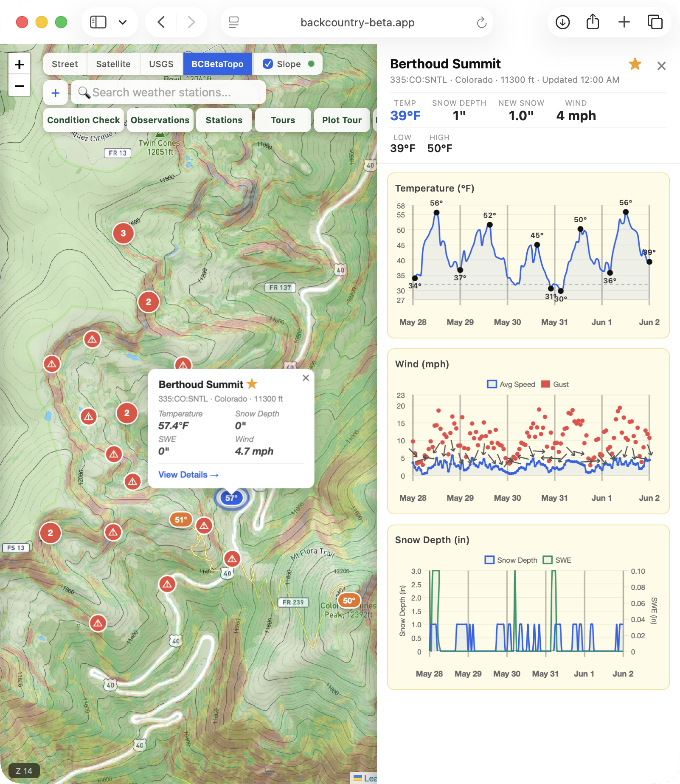This screenshot has height=784, width=680.
Task: Click the 56° peak point on May 28
Action: pos(436,212)
